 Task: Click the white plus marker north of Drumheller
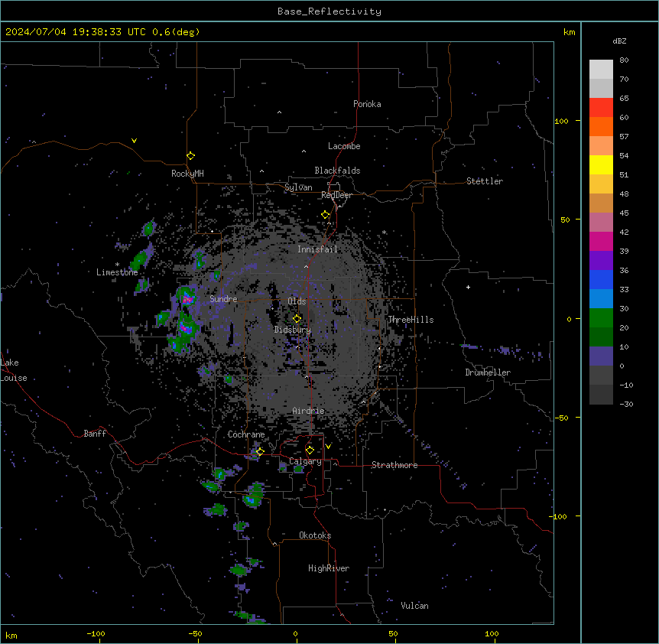pyautogui.click(x=468, y=287)
